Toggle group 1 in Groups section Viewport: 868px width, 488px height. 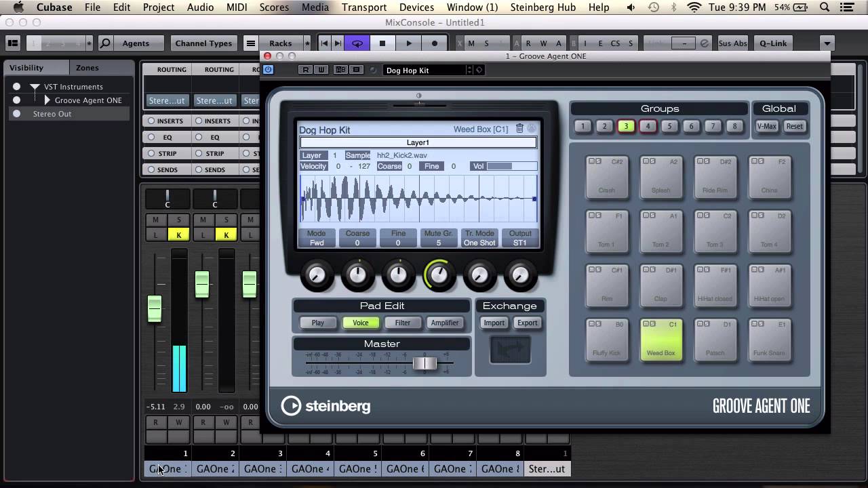[x=583, y=126]
